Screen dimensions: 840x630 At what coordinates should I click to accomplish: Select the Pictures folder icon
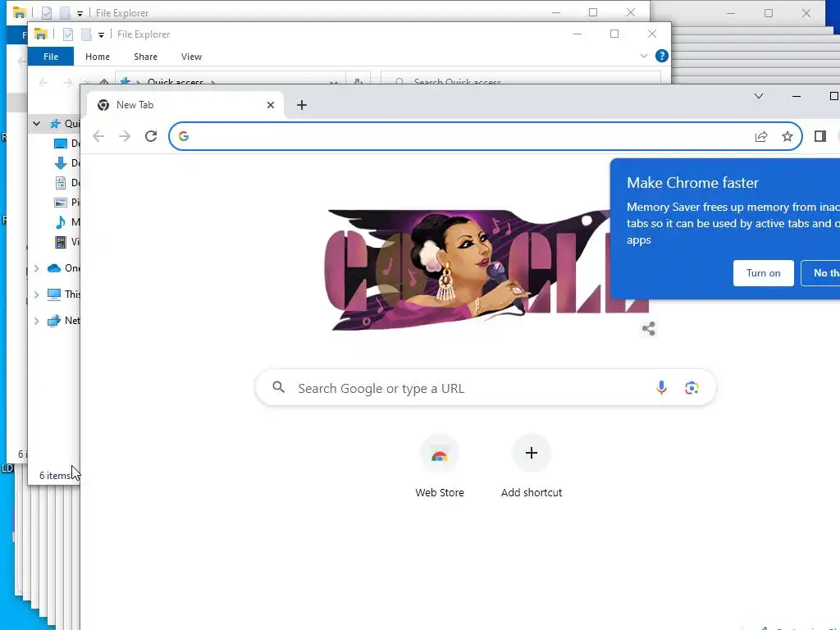pyautogui.click(x=61, y=203)
